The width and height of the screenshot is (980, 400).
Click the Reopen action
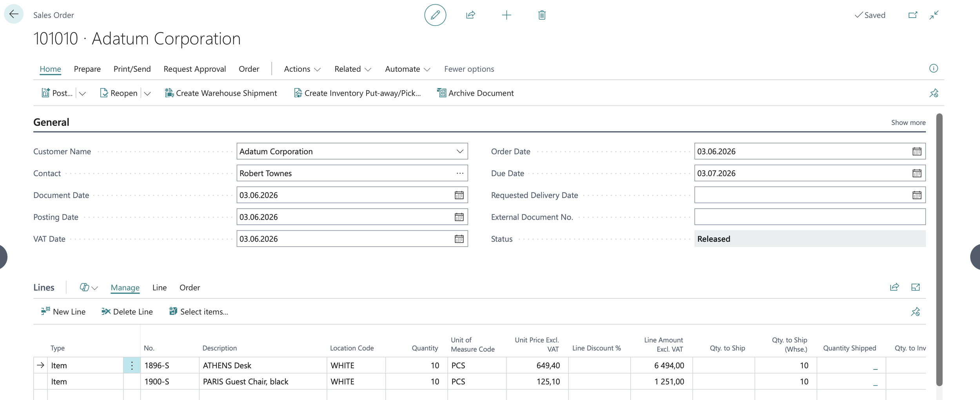coord(119,93)
